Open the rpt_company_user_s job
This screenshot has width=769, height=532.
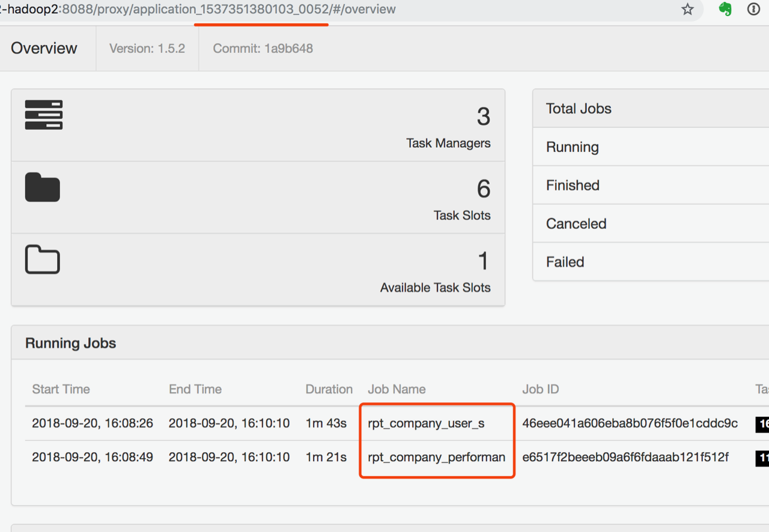(426, 423)
